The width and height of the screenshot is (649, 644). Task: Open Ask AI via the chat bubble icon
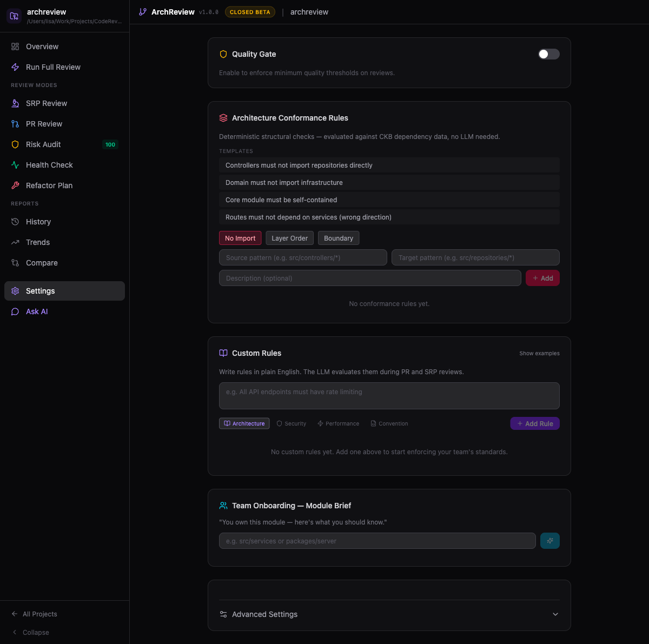[x=15, y=311]
